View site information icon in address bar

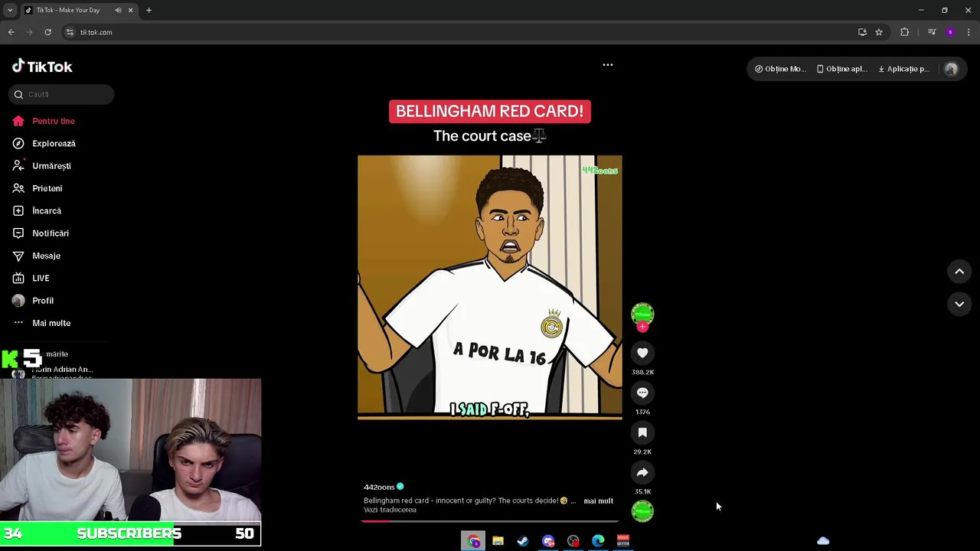70,32
